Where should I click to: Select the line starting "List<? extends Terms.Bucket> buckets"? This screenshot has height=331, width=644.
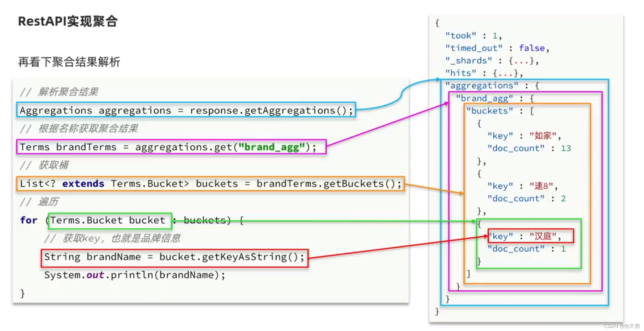click(210, 184)
